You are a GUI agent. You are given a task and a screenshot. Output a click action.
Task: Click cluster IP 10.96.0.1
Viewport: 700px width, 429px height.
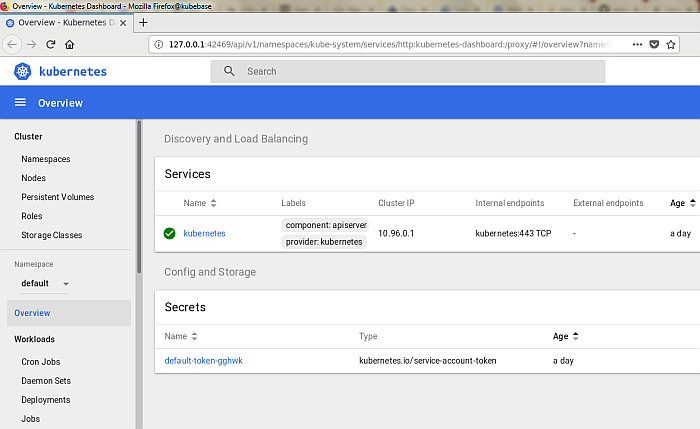point(396,233)
